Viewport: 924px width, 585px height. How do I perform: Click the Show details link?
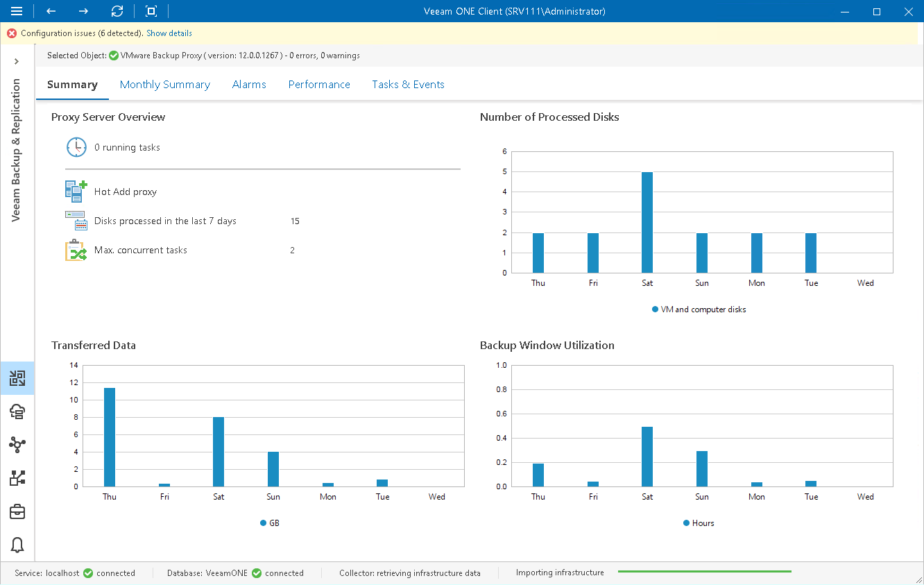pyautogui.click(x=169, y=33)
